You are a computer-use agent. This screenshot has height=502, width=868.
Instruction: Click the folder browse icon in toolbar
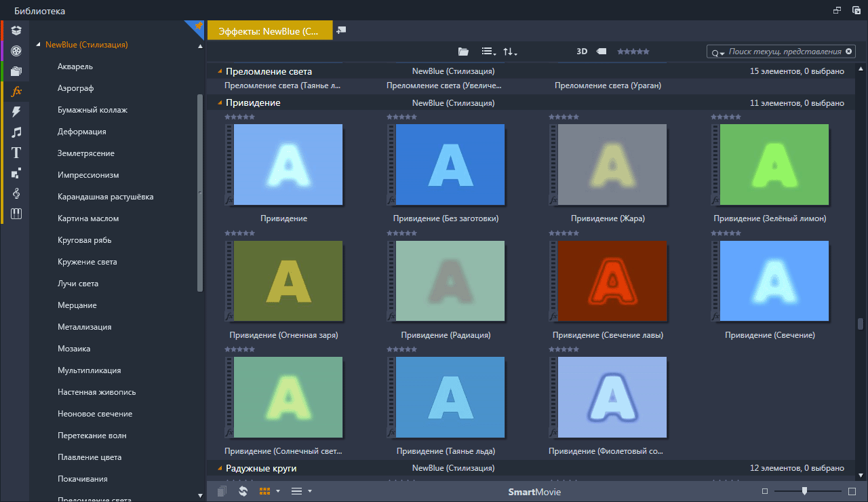tap(463, 52)
